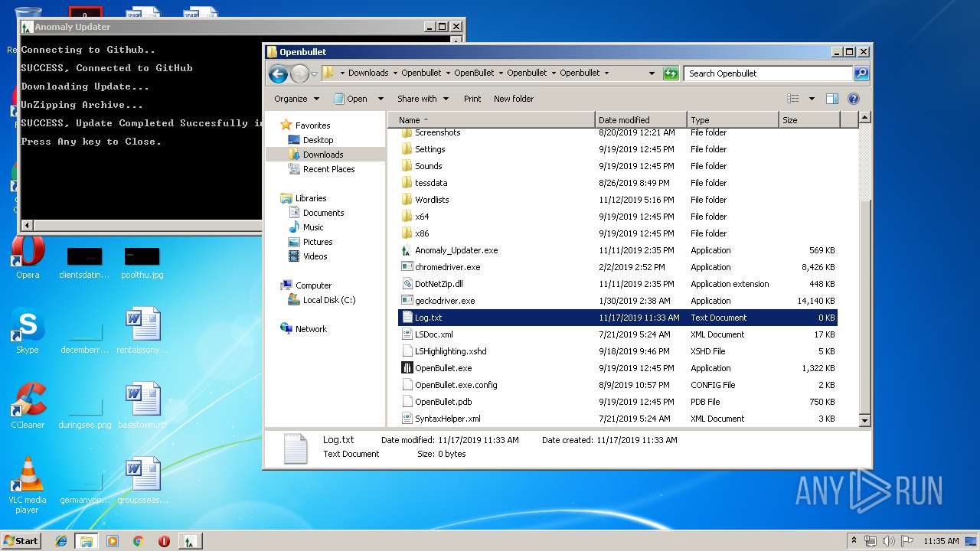Select the Settings folder
The image size is (980, 551).
coord(423,149)
